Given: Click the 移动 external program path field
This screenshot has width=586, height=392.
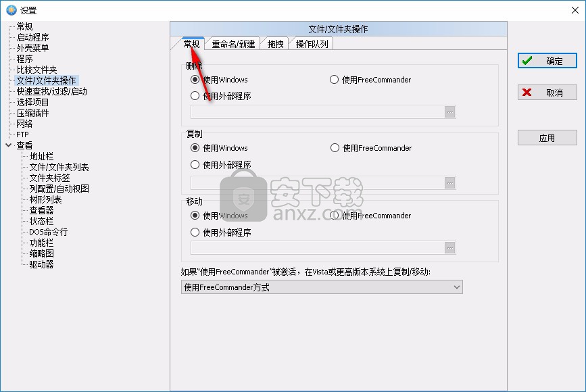Looking at the screenshot, I should (x=318, y=248).
